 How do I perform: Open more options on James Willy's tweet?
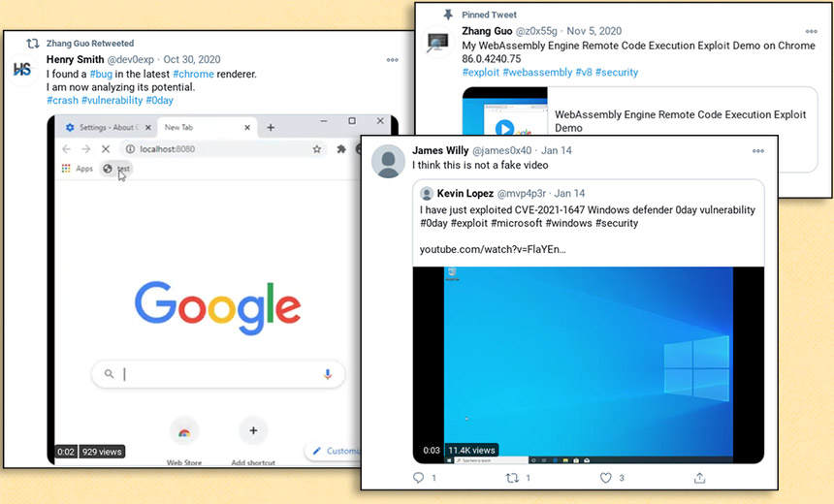click(x=758, y=151)
